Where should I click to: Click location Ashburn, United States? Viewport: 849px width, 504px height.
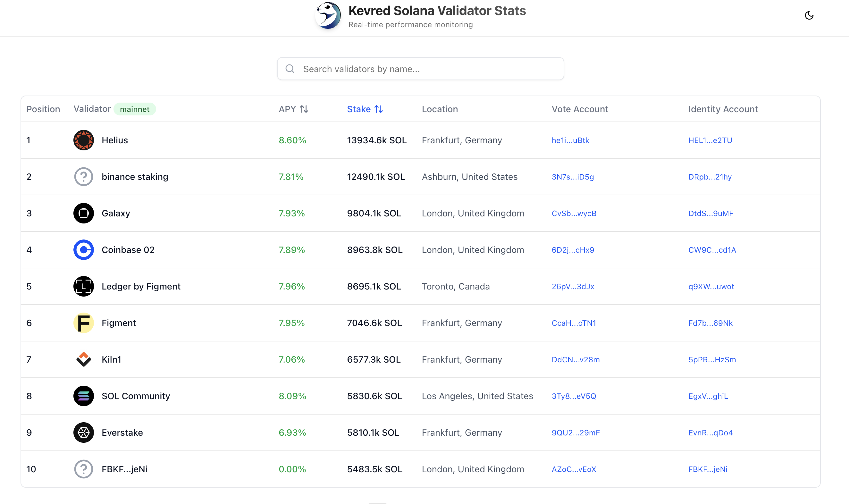[x=470, y=177]
